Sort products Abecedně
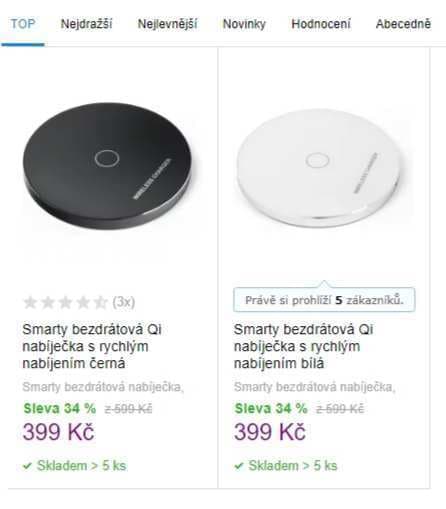 [x=403, y=24]
